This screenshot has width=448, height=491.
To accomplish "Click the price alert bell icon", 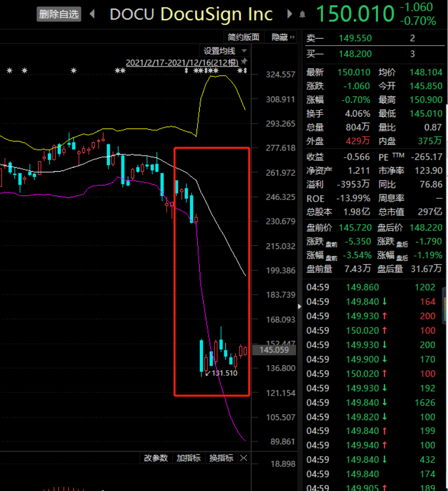I will [302, 14].
